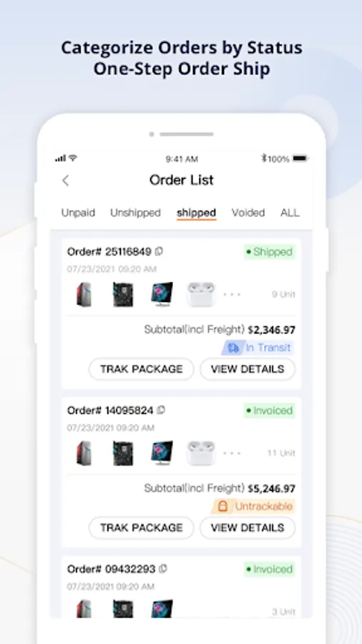
Task: Switch to the Unshipped tab
Action: pos(135,213)
